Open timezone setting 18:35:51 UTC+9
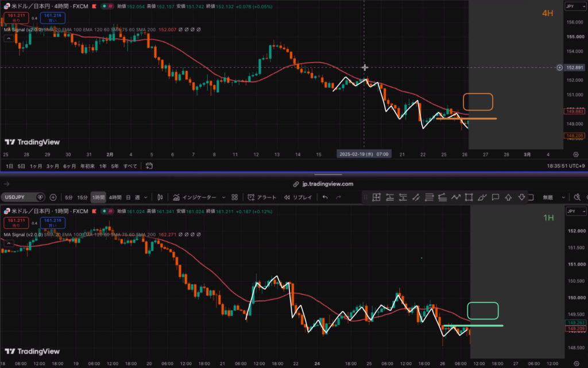The width and height of the screenshot is (588, 368). (x=566, y=166)
